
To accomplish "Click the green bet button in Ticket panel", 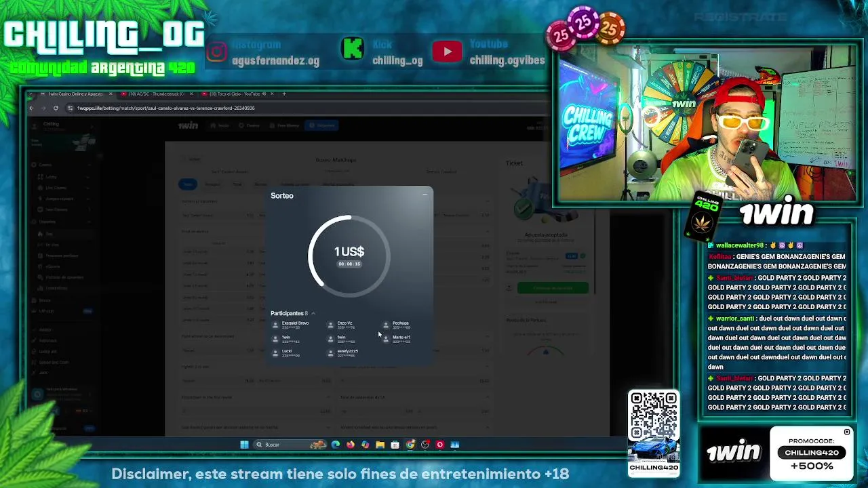I will (x=553, y=287).
